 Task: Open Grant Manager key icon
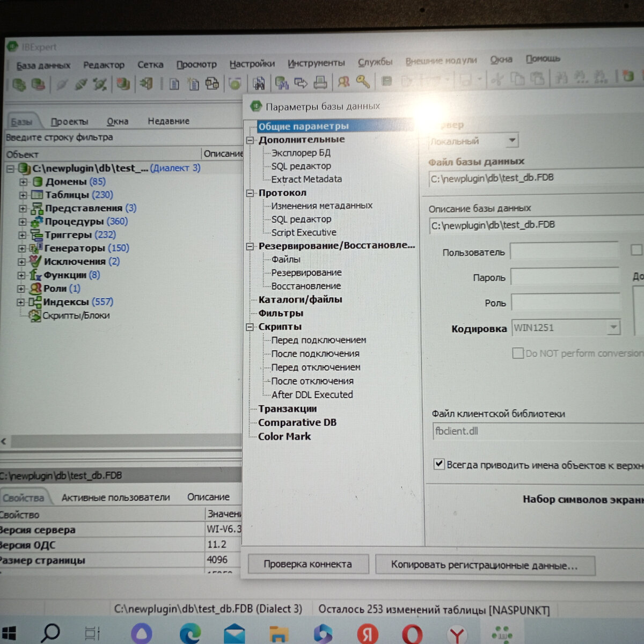(363, 82)
